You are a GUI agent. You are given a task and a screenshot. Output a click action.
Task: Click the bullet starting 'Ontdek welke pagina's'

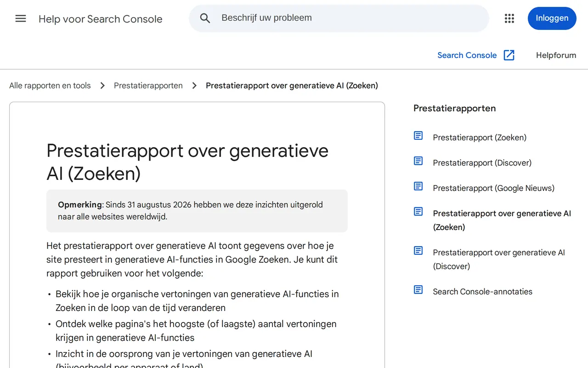[196, 331]
